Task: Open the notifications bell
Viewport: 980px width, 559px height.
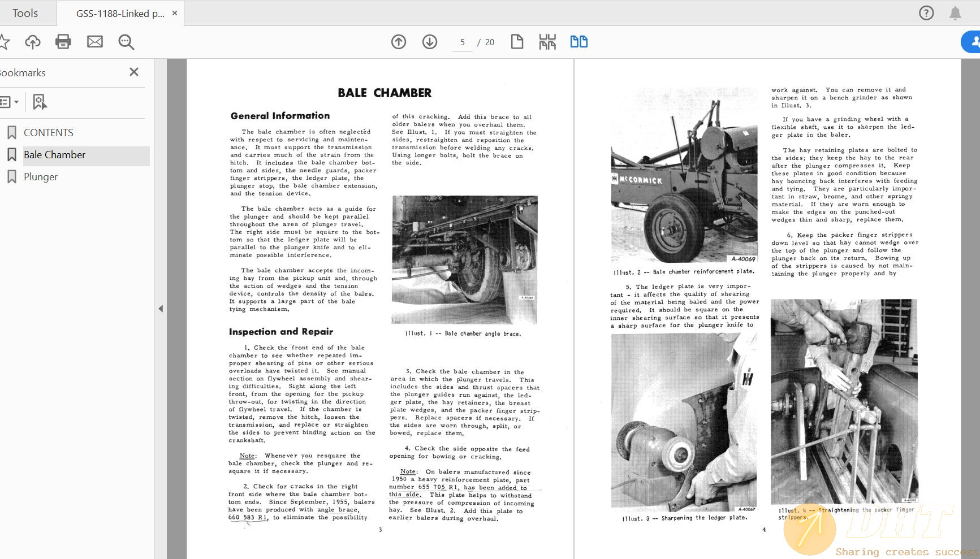Action: coord(955,13)
